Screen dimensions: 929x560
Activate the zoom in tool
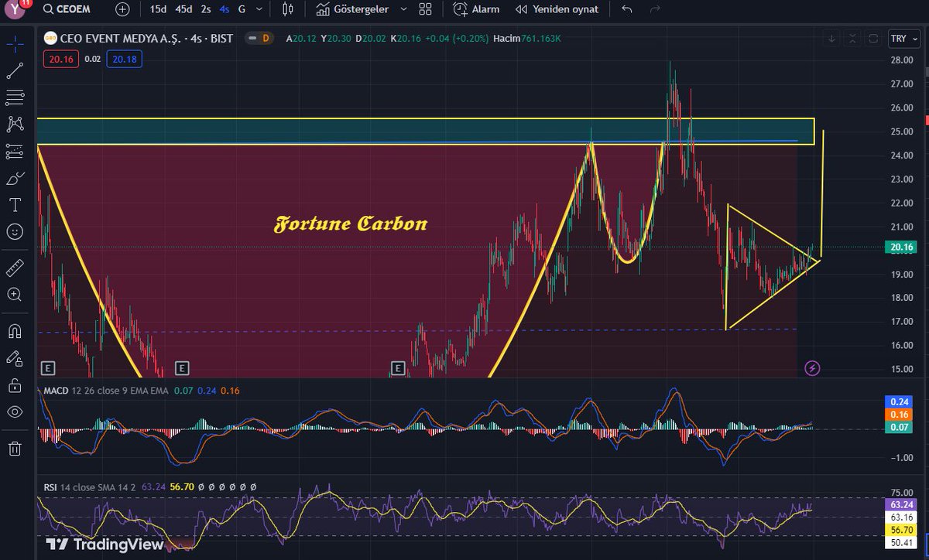click(15, 294)
